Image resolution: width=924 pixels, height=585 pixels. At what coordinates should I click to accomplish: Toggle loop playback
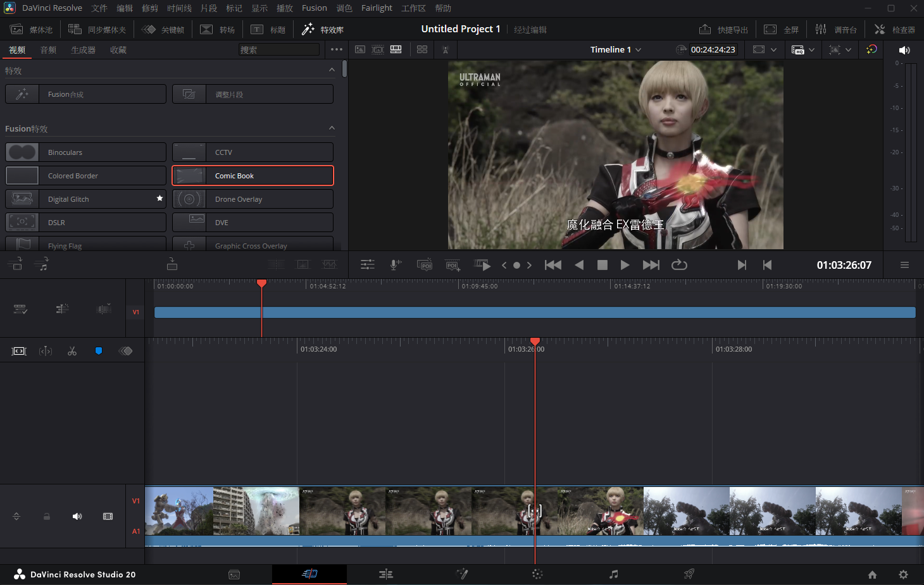coord(679,265)
